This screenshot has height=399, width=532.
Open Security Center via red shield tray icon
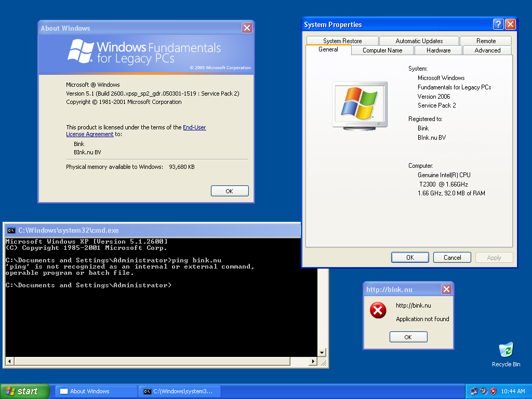(x=492, y=391)
